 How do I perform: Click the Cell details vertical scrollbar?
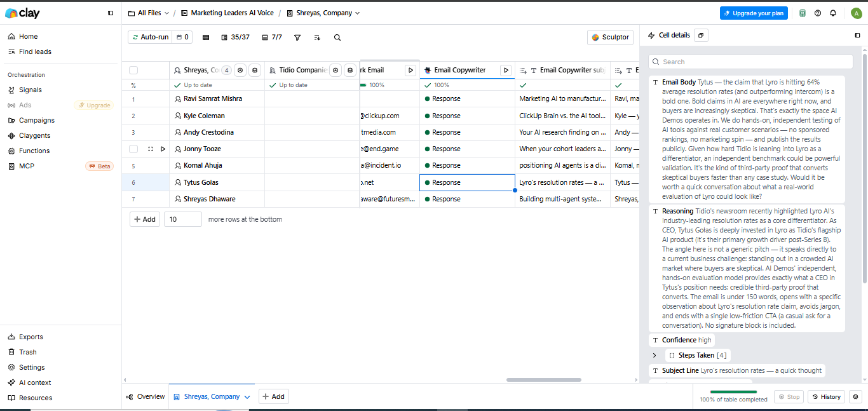(864, 168)
